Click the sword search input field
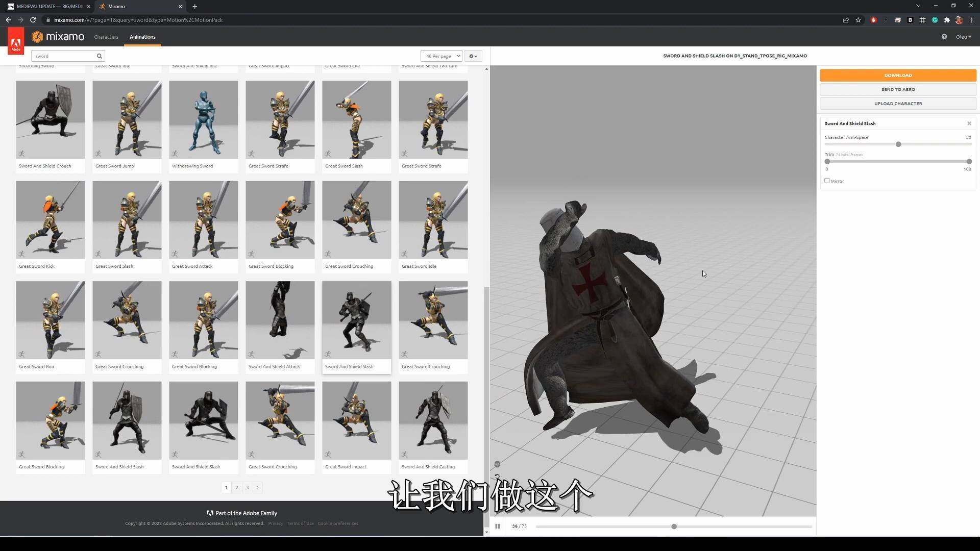Image resolution: width=980 pixels, height=551 pixels. click(x=64, y=56)
